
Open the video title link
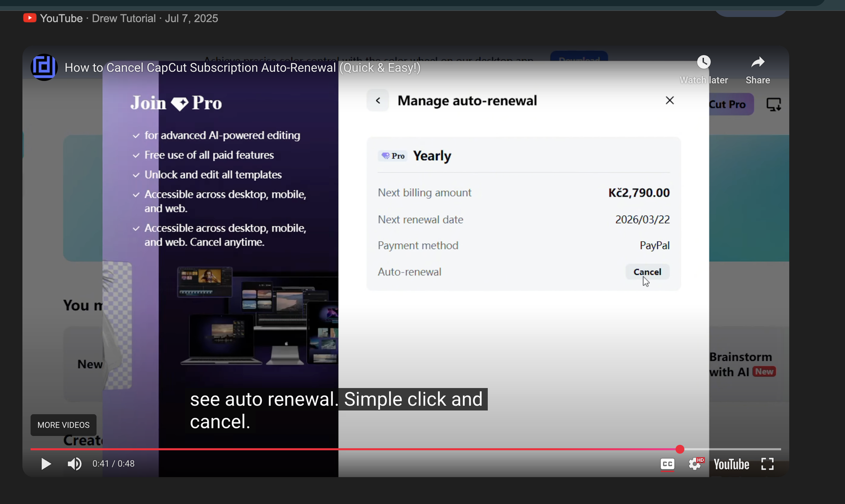[243, 68]
